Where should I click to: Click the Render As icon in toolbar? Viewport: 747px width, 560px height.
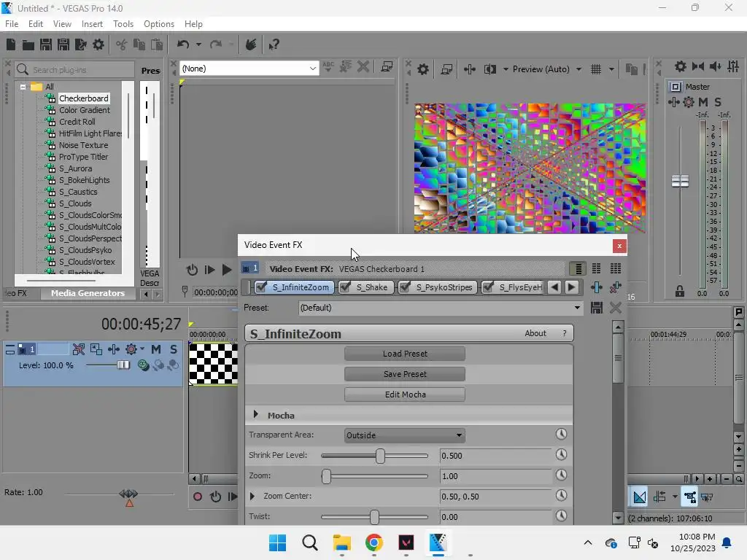81,44
